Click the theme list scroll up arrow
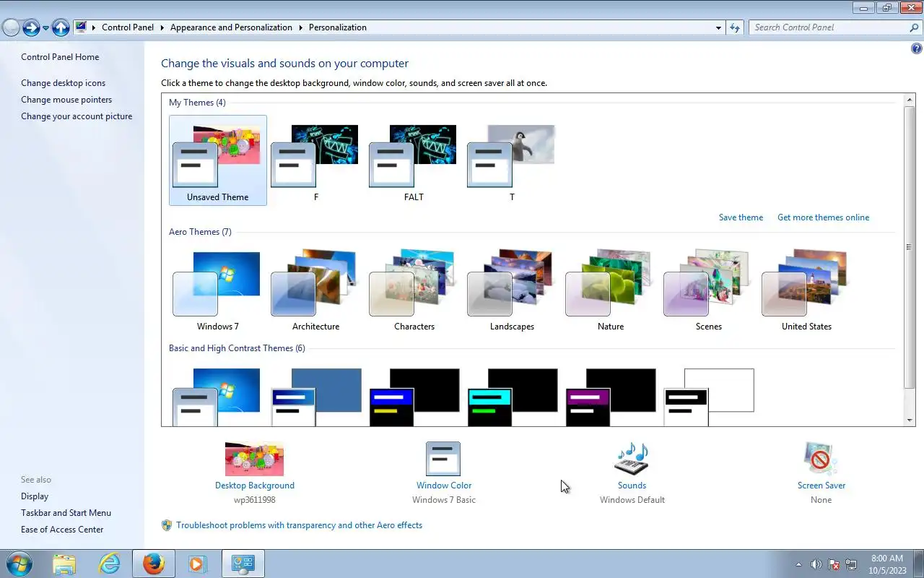The width and height of the screenshot is (924, 578). click(x=910, y=99)
